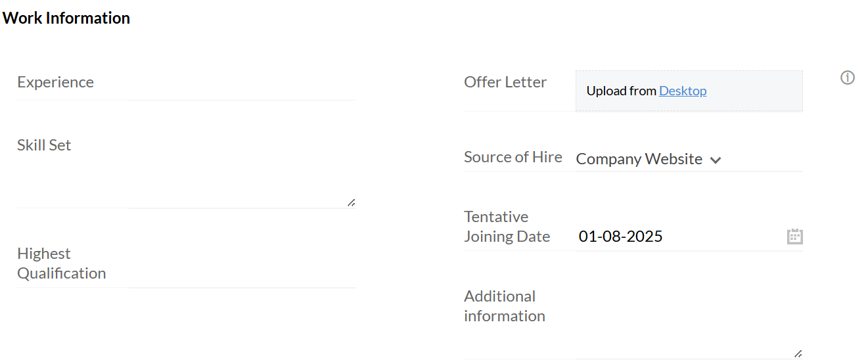Click the Tentative Joining Date label

point(507,227)
